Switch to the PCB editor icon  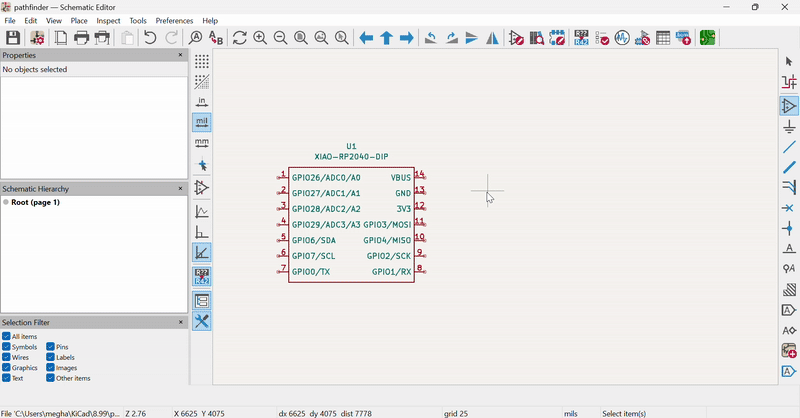coord(708,38)
